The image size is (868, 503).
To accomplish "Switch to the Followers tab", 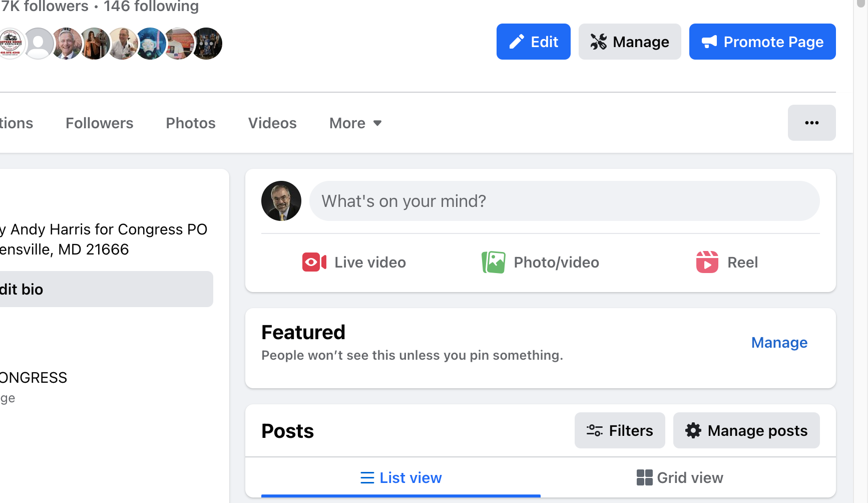I will 99,123.
